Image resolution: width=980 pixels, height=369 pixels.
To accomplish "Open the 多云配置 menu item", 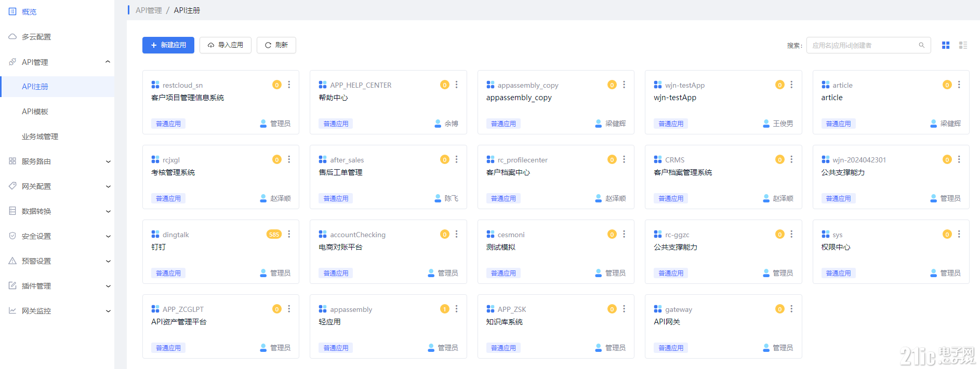I will (x=57, y=37).
